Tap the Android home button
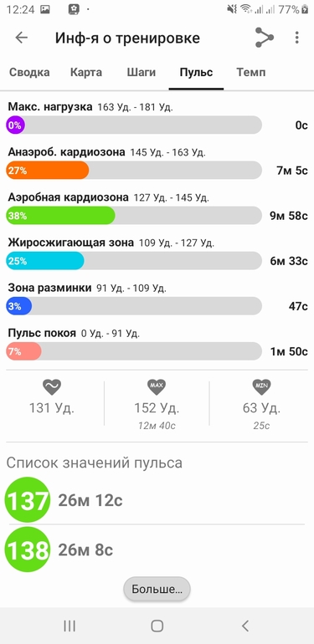Viewport: 314px width, 644px height. [157, 626]
